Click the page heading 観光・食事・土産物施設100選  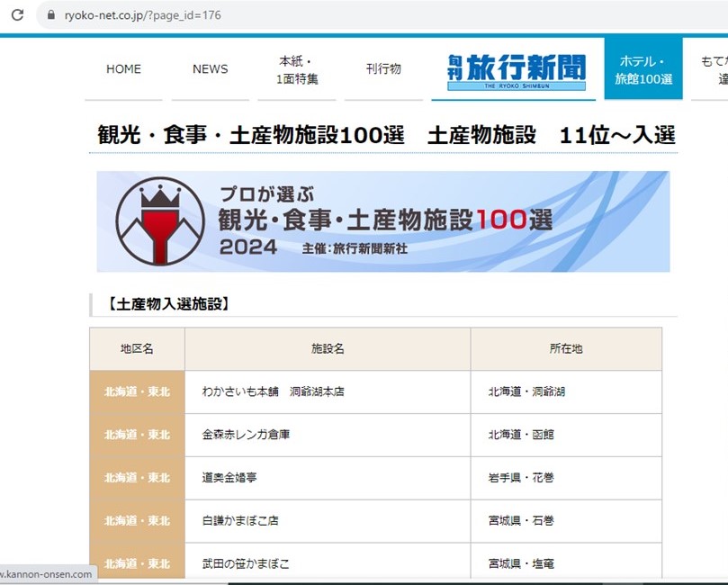[386, 135]
